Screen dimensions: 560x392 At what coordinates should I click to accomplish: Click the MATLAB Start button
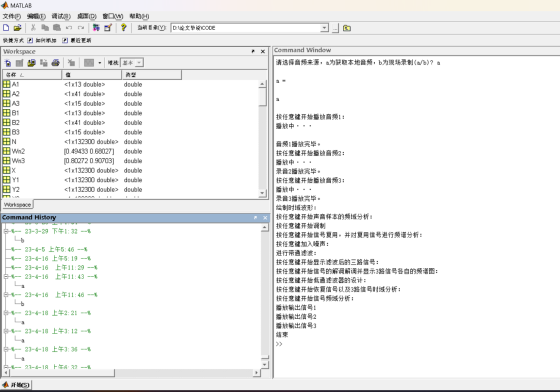[x=16, y=385]
